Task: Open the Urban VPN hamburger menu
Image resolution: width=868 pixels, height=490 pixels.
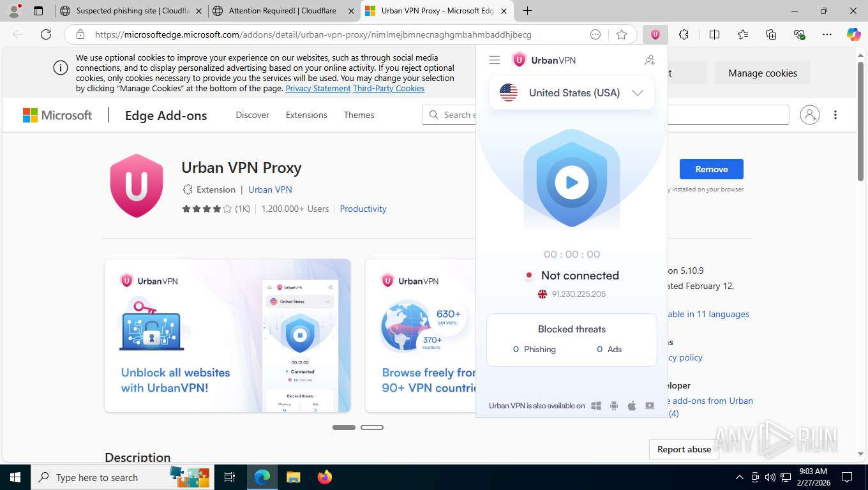Action: pyautogui.click(x=494, y=60)
